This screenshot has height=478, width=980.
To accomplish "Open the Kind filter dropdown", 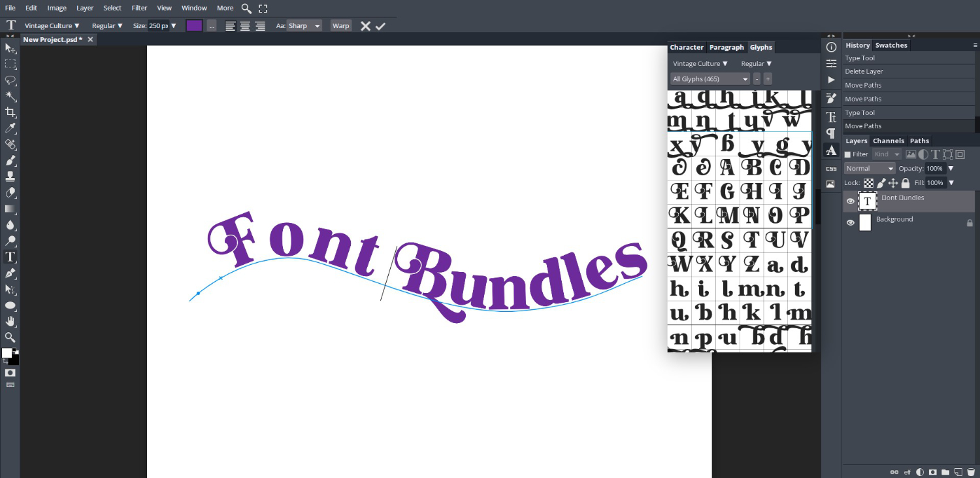I will pyautogui.click(x=887, y=154).
